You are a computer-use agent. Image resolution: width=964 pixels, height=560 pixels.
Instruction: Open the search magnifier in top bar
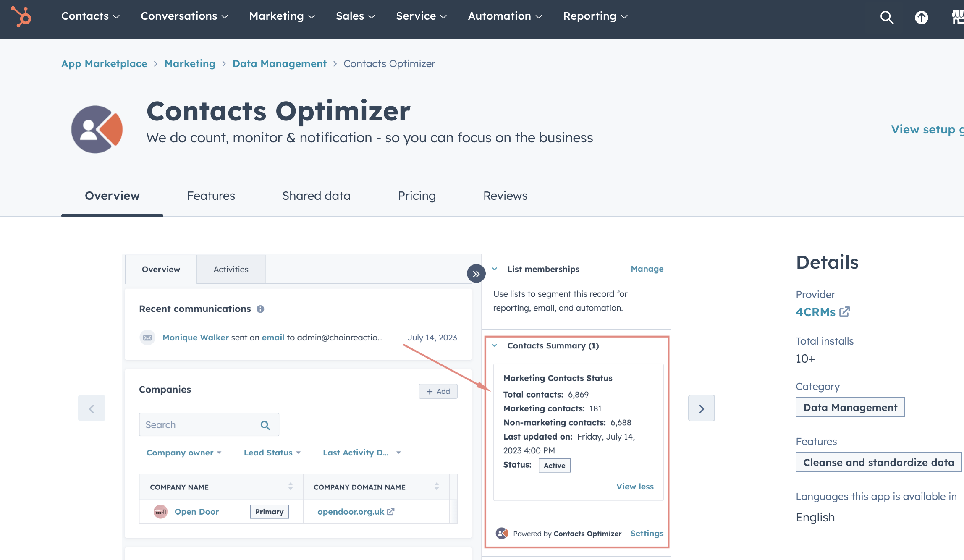(886, 17)
